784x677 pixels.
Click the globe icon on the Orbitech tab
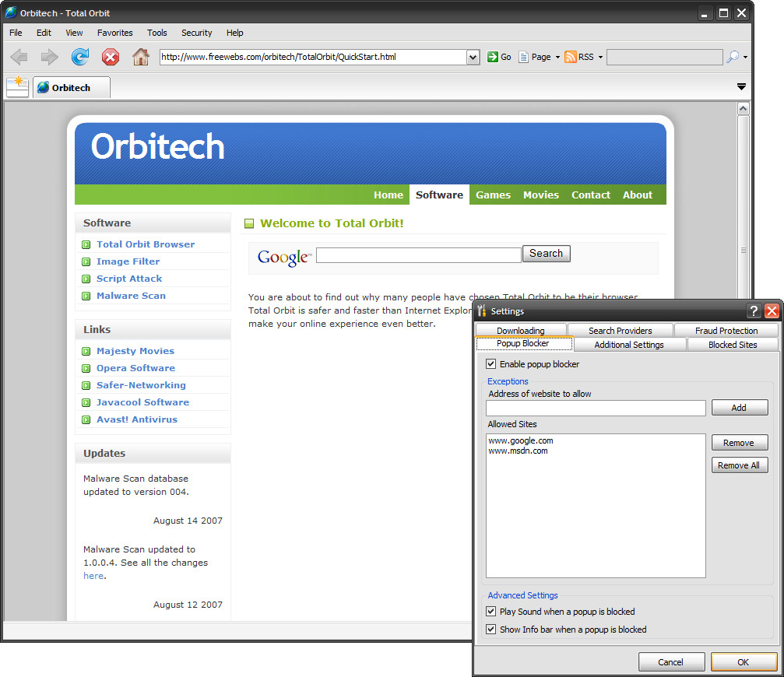[44, 87]
